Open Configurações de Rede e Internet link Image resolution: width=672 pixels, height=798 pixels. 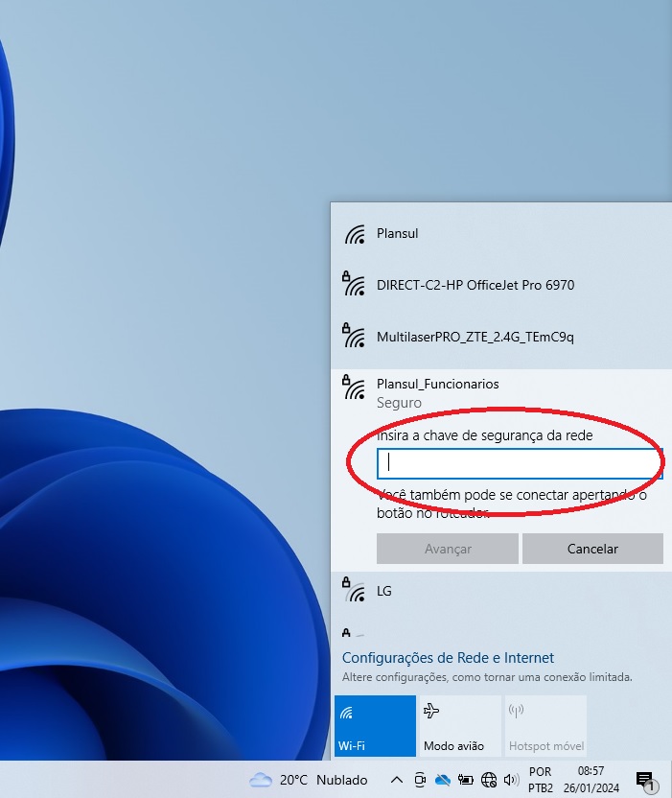coord(448,658)
